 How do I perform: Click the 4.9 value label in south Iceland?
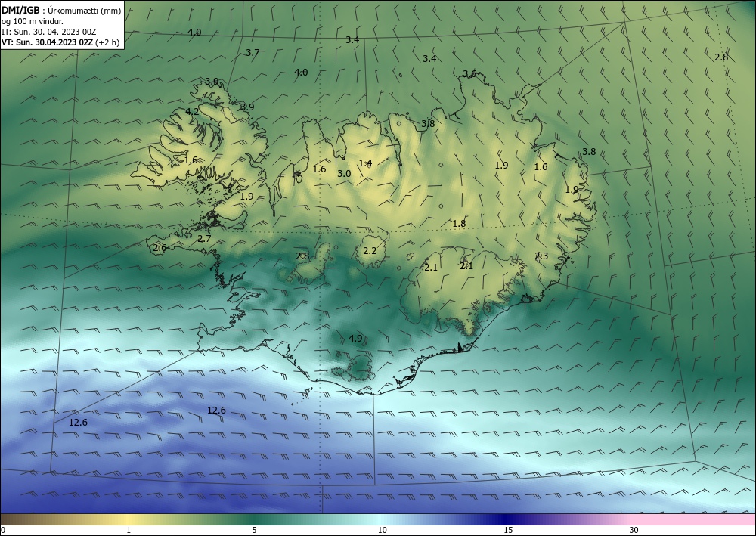pos(355,339)
